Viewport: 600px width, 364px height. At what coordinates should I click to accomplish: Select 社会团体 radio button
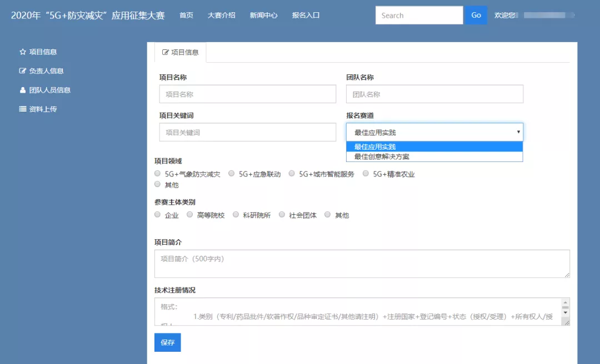(282, 215)
